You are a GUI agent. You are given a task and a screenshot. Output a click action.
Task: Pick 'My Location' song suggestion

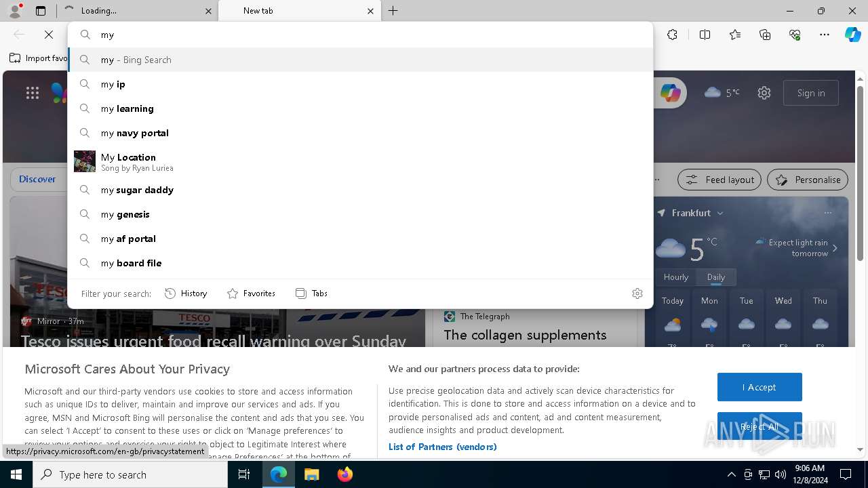[361, 161]
